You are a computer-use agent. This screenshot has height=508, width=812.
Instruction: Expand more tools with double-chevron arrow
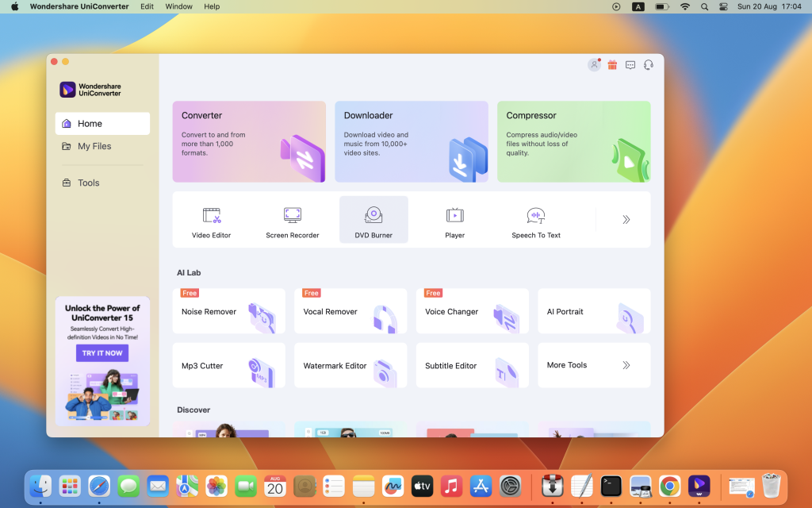coord(626,220)
